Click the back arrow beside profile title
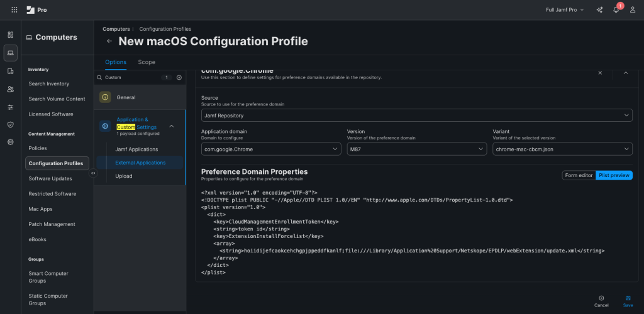644x314 pixels. click(109, 41)
